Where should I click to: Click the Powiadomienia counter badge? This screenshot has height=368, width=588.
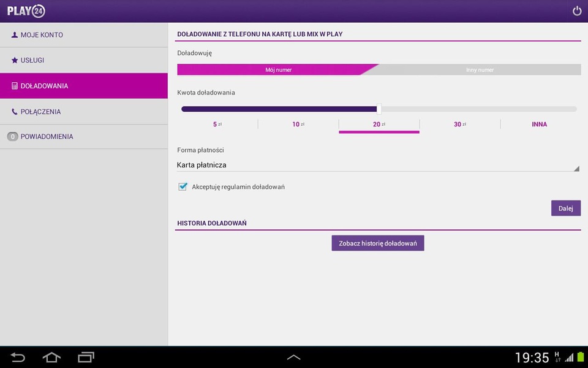click(12, 137)
